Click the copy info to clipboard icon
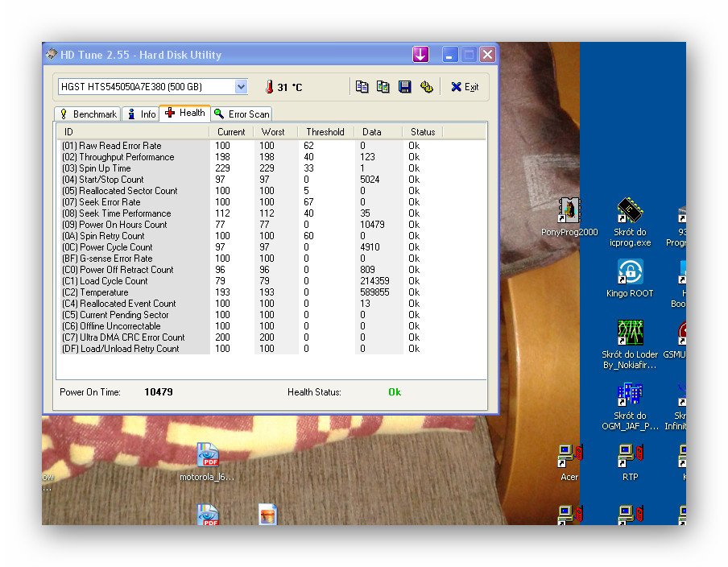728x567 pixels. tap(362, 87)
